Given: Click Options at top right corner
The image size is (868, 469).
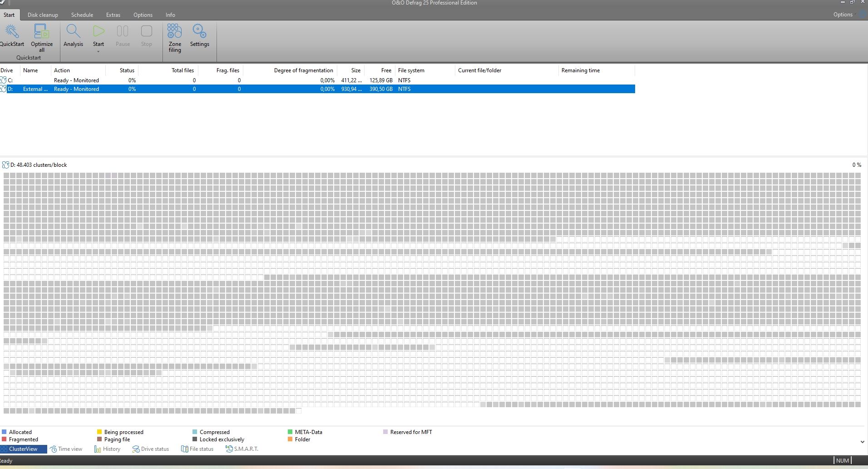Looking at the screenshot, I should click(843, 15).
